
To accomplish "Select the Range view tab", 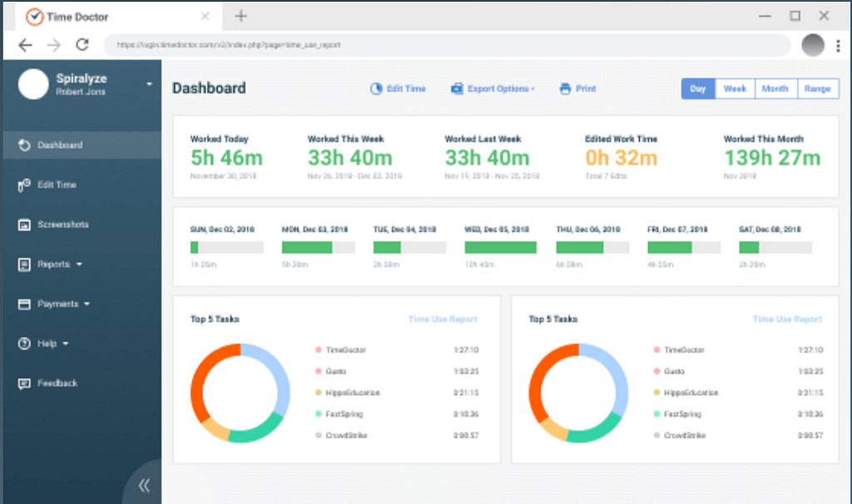I will tap(818, 88).
